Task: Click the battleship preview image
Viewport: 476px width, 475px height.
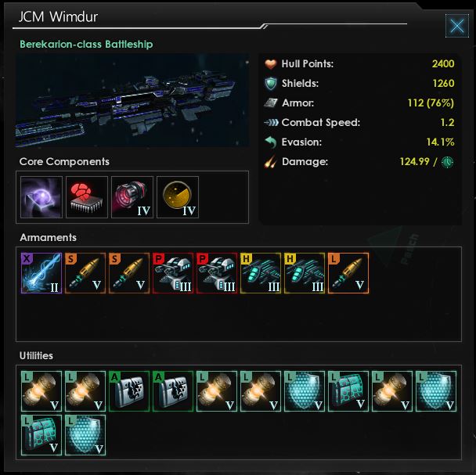Action: [x=132, y=101]
